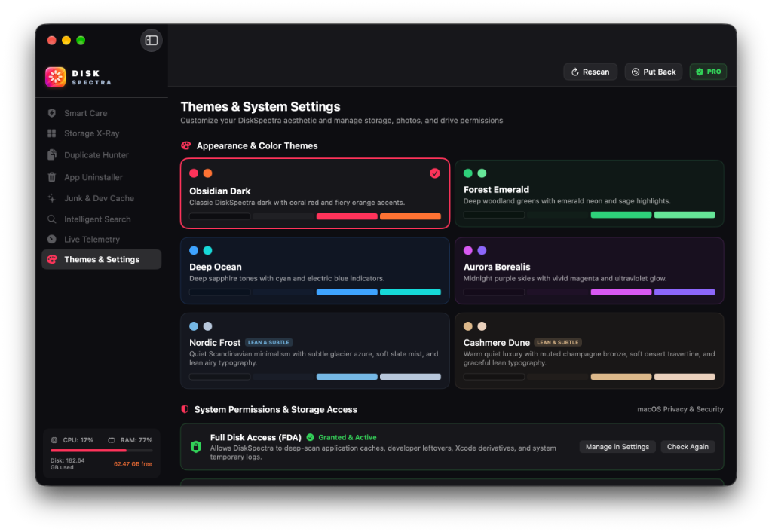Toggle the sidebar visibility button
Viewport: 772px width, 532px height.
[151, 41]
